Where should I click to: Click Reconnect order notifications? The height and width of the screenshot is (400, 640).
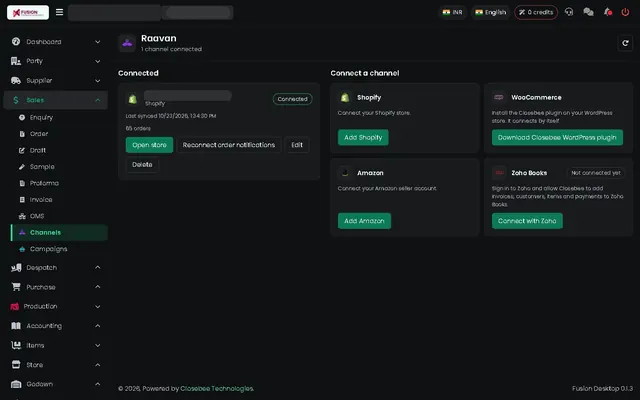229,145
